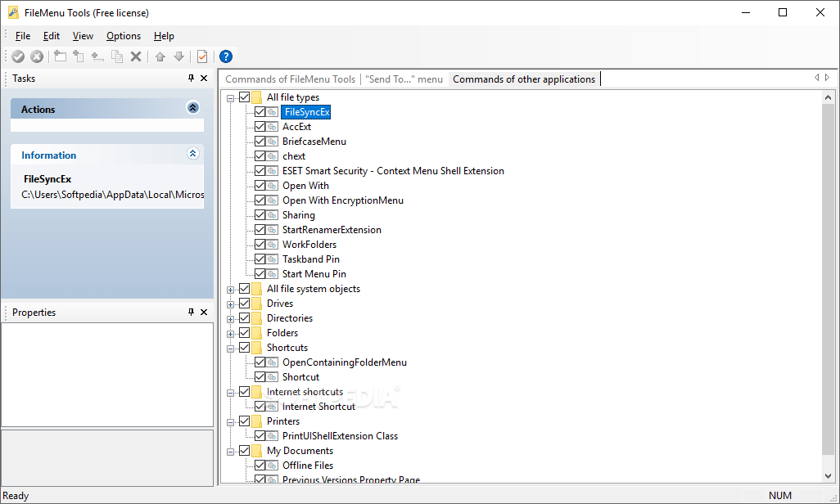Click the Add Separator toolbar icon
The height and width of the screenshot is (504, 840).
coord(97,56)
